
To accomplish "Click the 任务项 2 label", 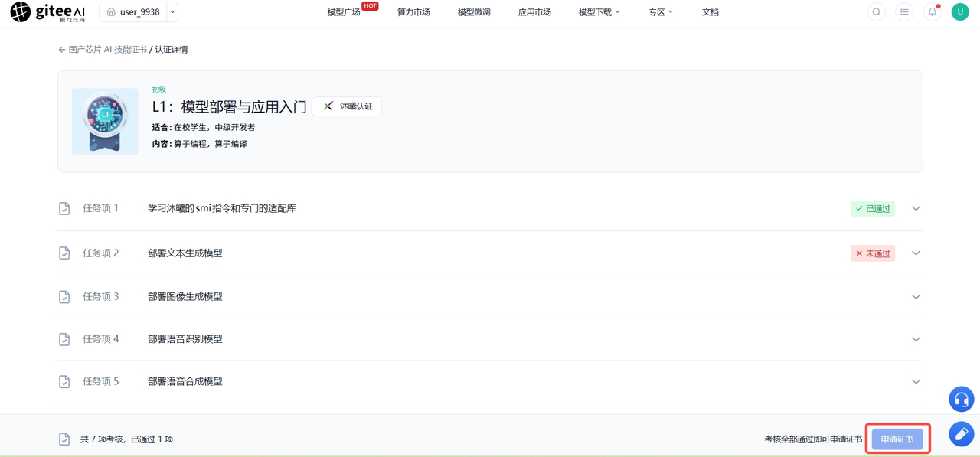I will pyautogui.click(x=100, y=253).
